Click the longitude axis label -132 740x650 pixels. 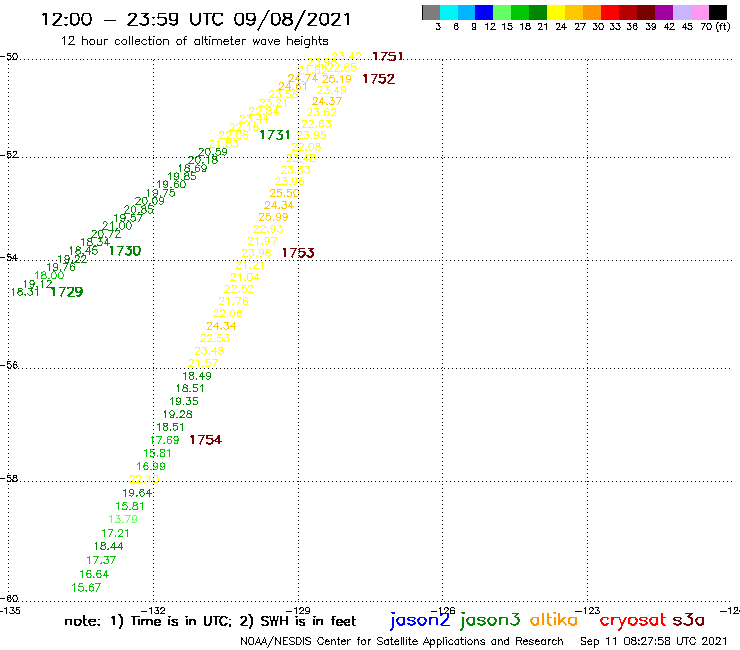153,610
